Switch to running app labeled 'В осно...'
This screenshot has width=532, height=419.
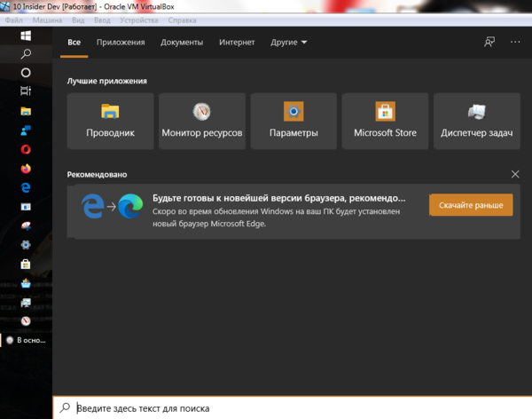tap(26, 340)
